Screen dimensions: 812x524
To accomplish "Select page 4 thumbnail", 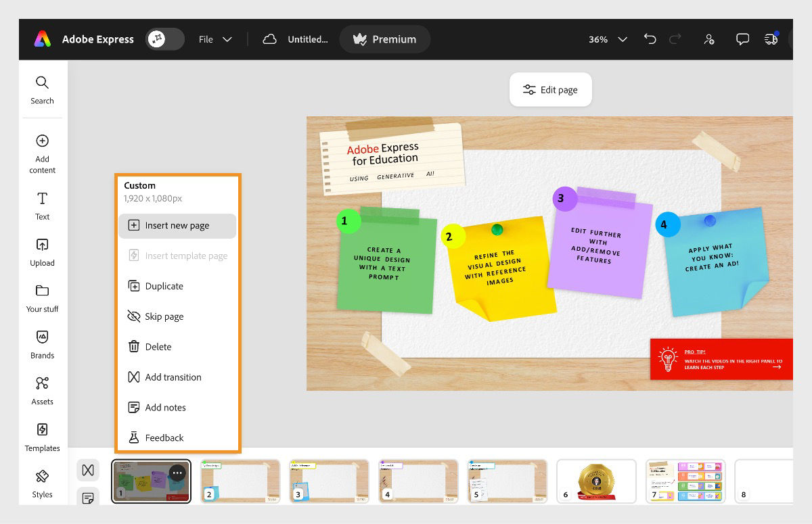I will [418, 481].
